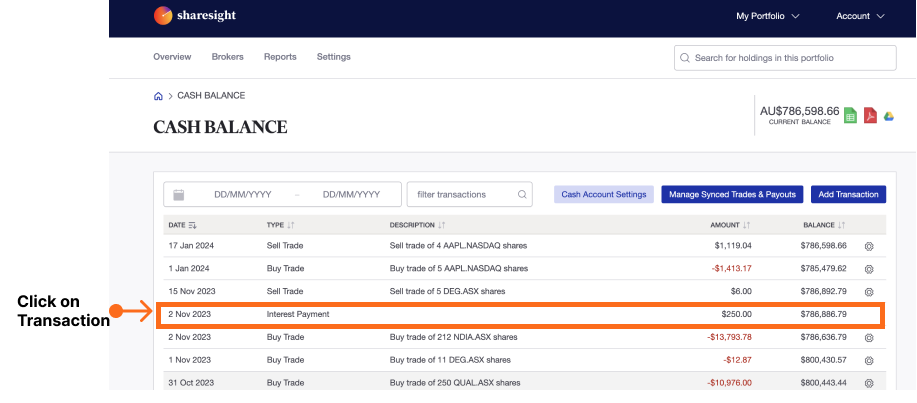The width and height of the screenshot is (917, 403).
Task: Click 'Buy trade of 250 QUAL.ASX shares'
Action: tap(454, 383)
